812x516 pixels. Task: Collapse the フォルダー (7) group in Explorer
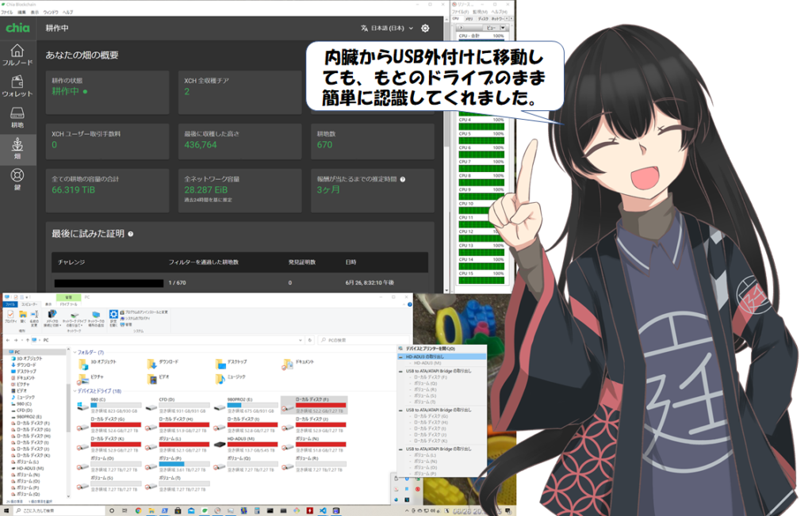[x=75, y=353]
